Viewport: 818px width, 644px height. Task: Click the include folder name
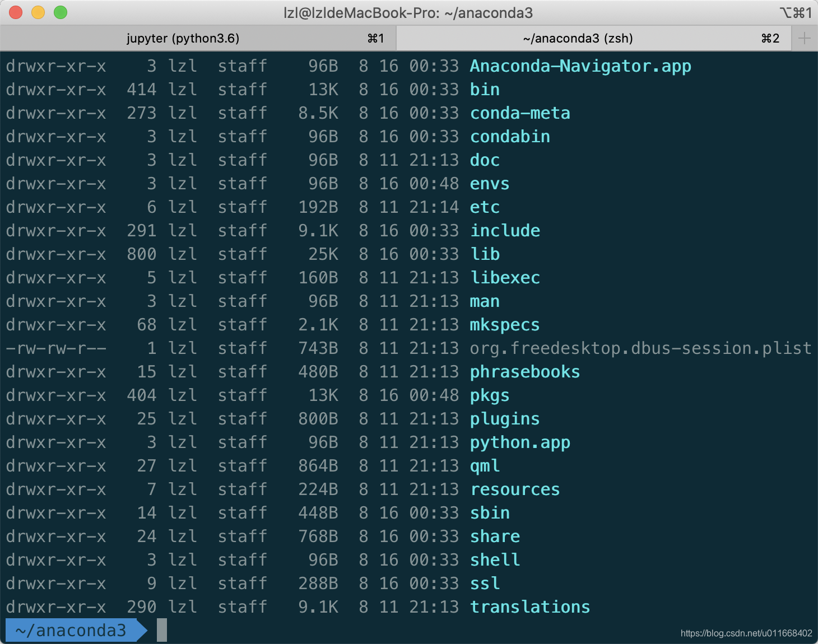(505, 230)
